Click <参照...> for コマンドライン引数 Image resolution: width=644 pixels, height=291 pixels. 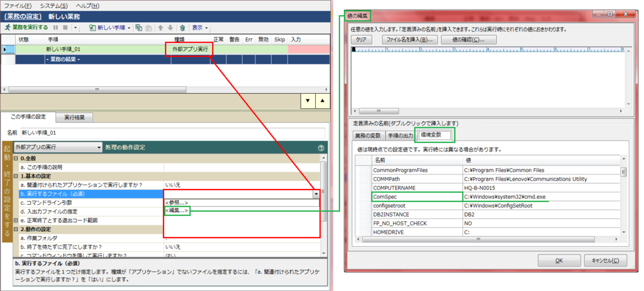[x=177, y=203]
